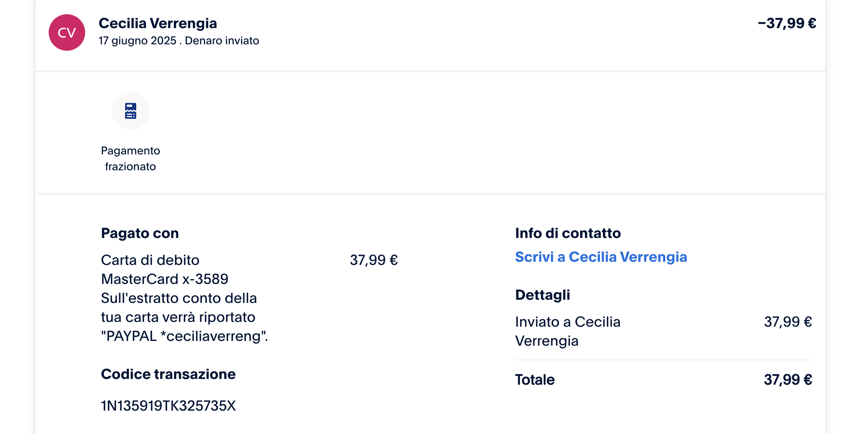This screenshot has width=868, height=434.
Task: Select the Inviato a Cecilia Verrengia line
Action: [x=567, y=331]
